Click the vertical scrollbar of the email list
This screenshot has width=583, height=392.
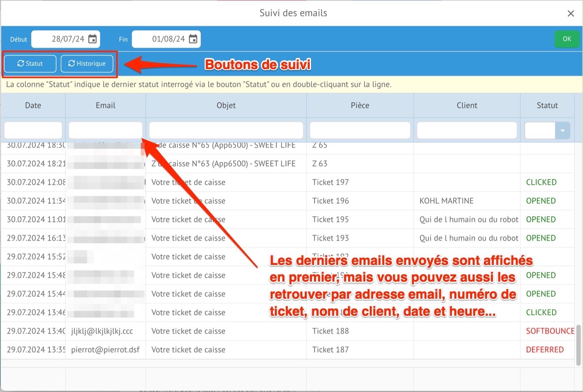pos(578,345)
